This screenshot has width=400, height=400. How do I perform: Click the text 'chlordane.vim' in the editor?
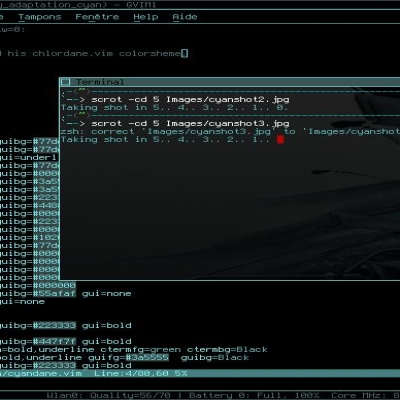pyautogui.click(x=72, y=54)
